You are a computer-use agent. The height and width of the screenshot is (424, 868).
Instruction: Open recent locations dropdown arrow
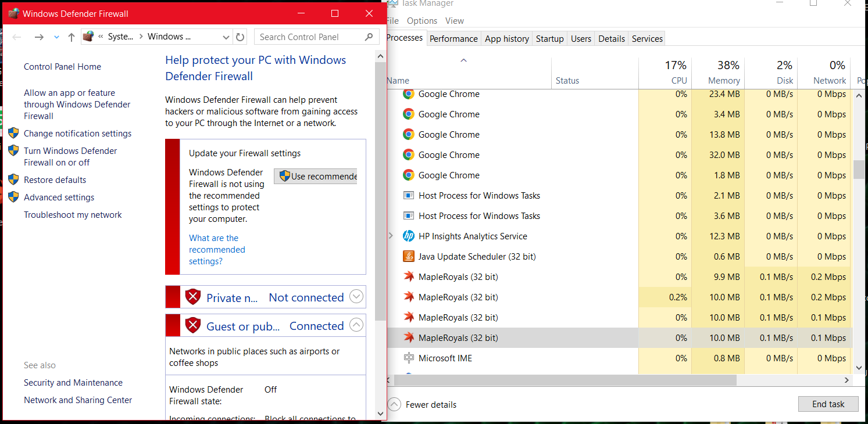click(x=56, y=37)
